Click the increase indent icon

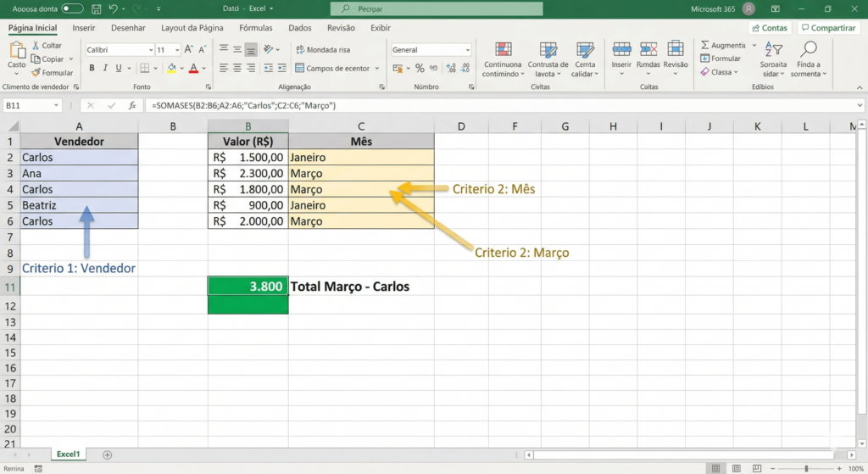281,68
